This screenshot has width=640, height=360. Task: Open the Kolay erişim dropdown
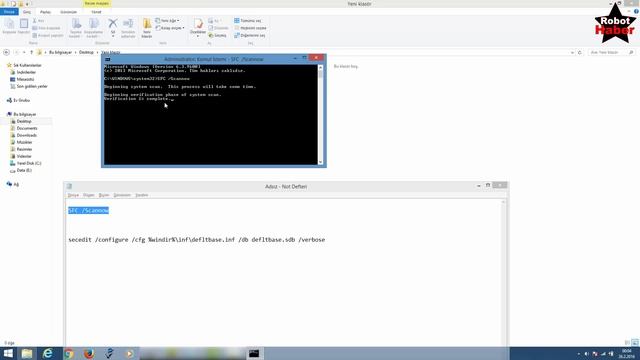(170, 28)
